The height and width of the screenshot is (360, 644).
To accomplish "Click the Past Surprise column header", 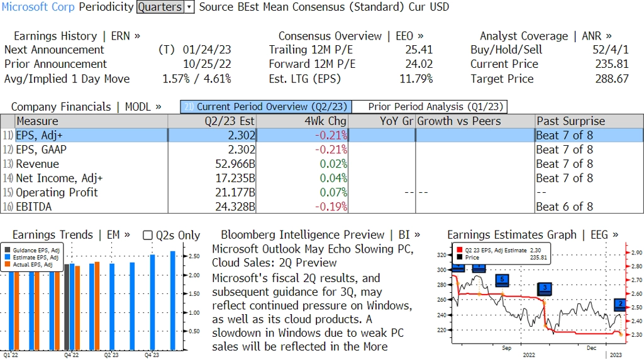I will tap(589, 121).
